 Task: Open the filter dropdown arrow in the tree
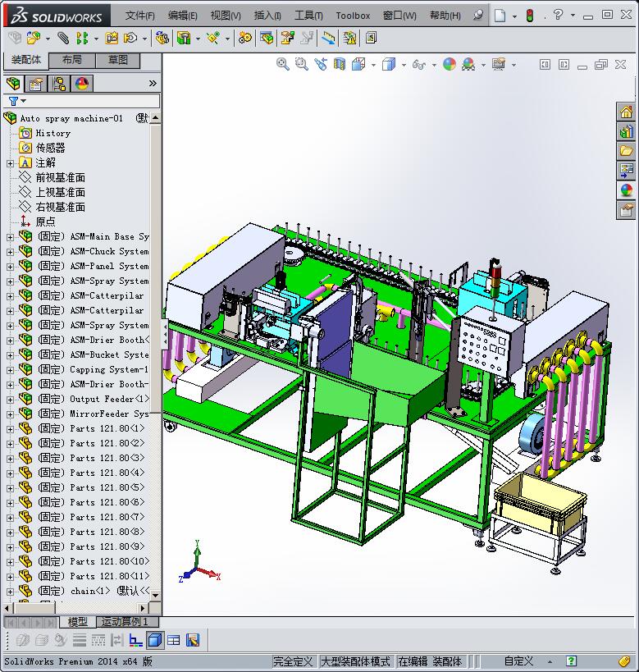(24, 101)
